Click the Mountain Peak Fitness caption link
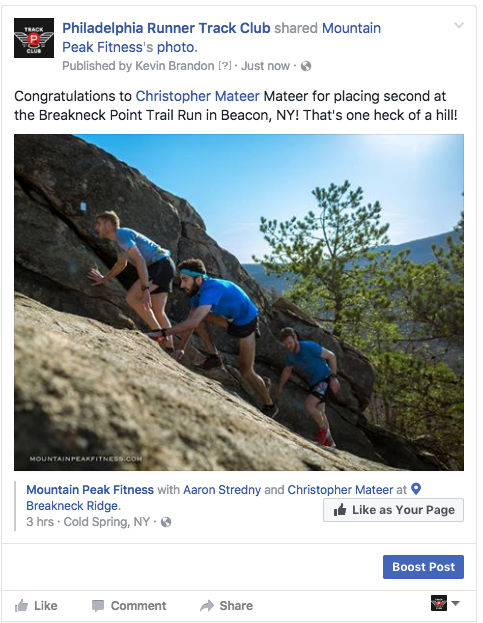 90,490
